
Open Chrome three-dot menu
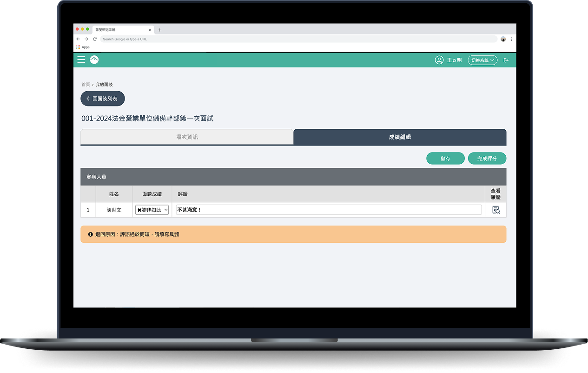(511, 39)
